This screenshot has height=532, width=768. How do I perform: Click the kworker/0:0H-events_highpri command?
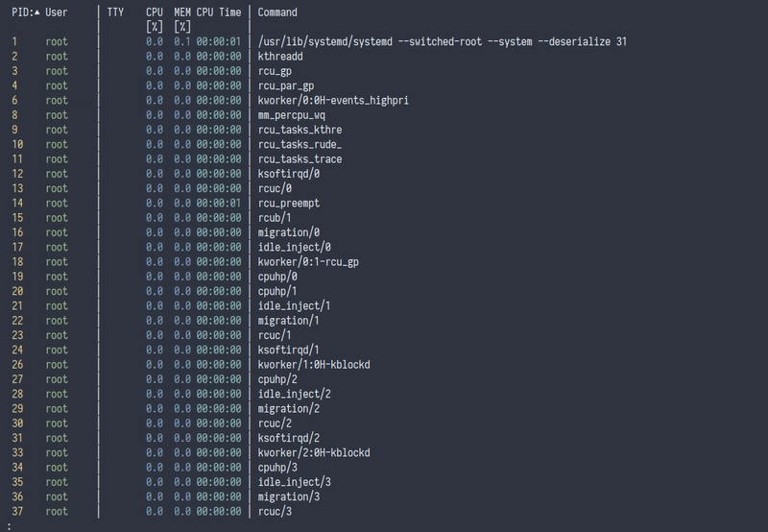pyautogui.click(x=334, y=101)
